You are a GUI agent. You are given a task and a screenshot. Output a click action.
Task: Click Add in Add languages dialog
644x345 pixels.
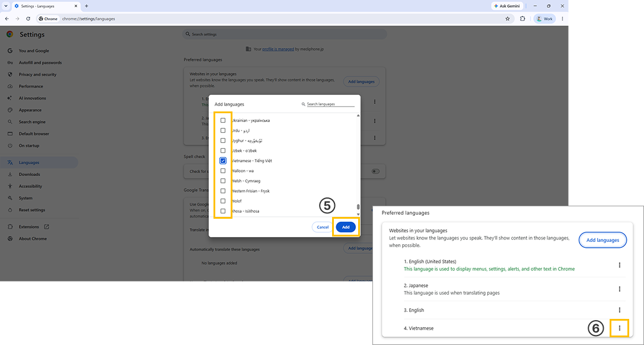[346, 227]
